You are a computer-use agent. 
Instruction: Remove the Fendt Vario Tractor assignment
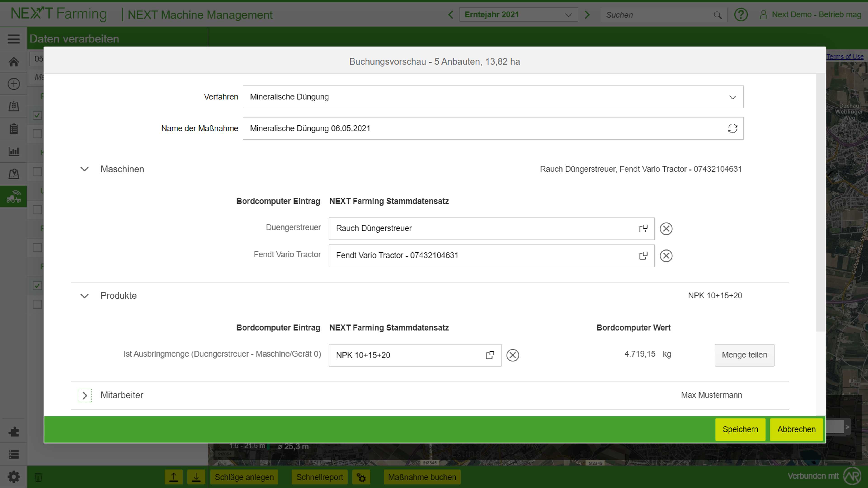point(666,256)
